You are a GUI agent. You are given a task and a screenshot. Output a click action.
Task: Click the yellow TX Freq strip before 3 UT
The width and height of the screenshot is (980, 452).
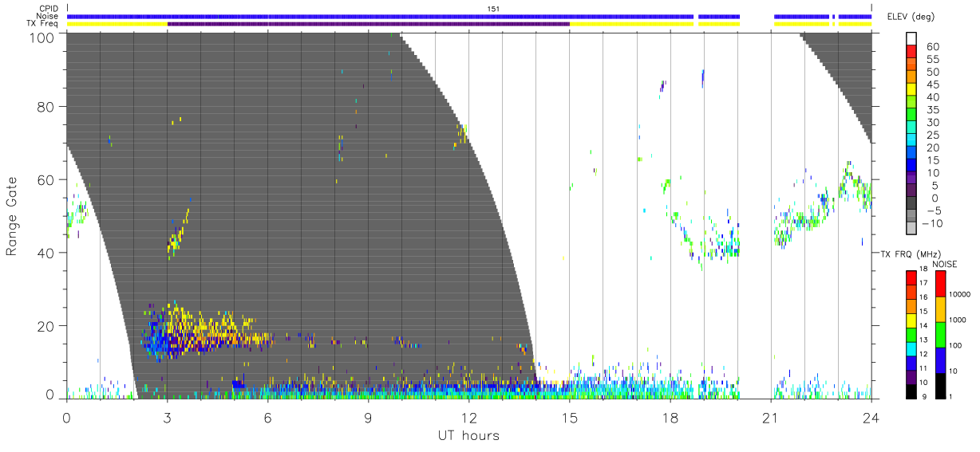pyautogui.click(x=117, y=24)
